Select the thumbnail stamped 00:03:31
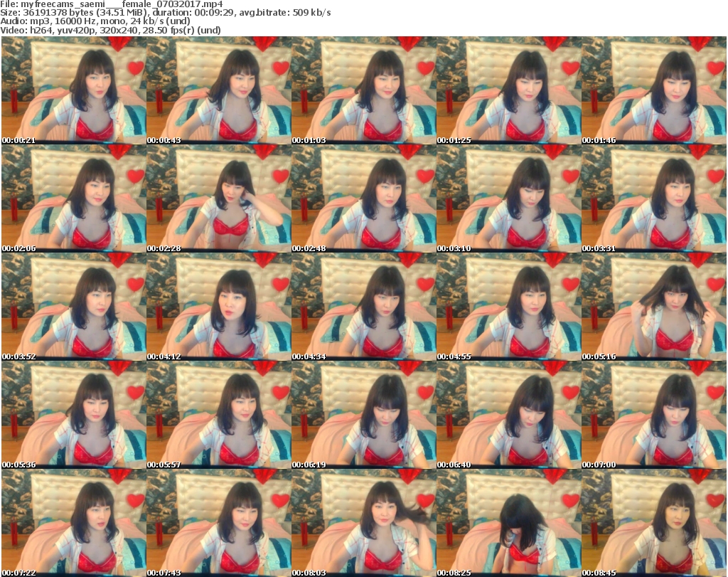 (x=654, y=198)
